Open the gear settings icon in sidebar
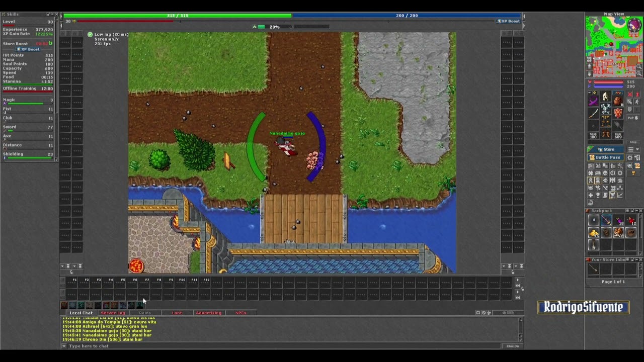Viewport: 644px width, 362px height. (630, 157)
